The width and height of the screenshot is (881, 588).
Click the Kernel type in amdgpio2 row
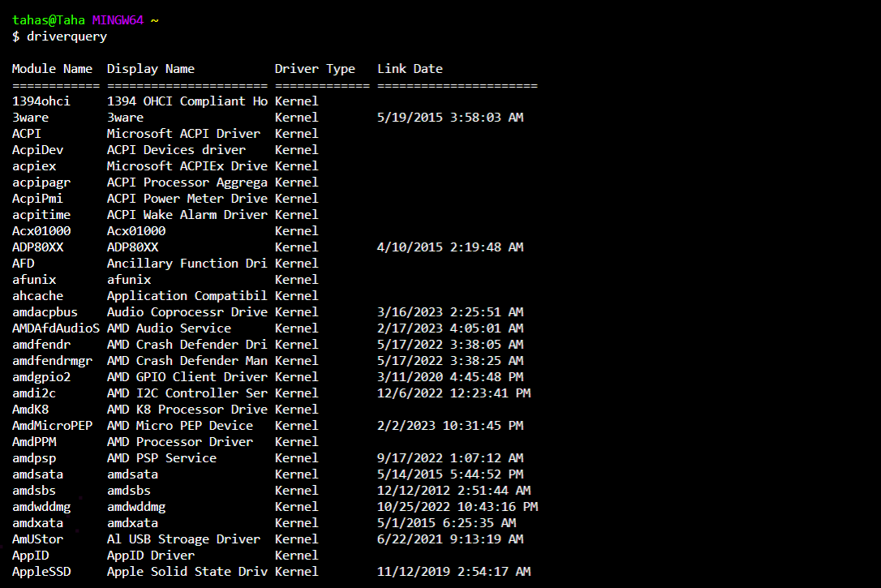[x=297, y=377]
